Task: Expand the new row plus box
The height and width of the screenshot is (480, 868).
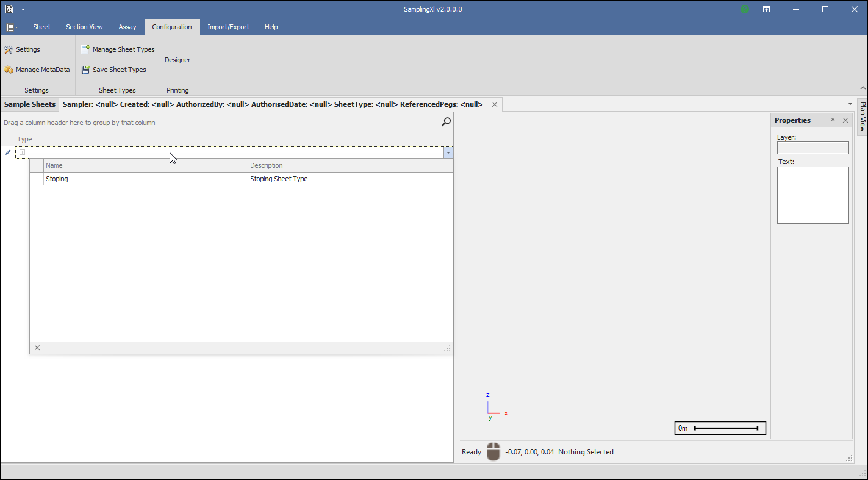Action: coord(22,152)
